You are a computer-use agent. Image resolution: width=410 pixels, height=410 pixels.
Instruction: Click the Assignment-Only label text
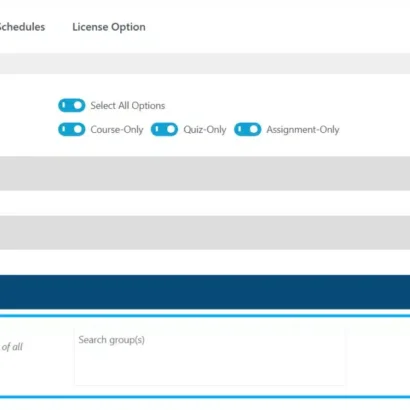tap(303, 130)
